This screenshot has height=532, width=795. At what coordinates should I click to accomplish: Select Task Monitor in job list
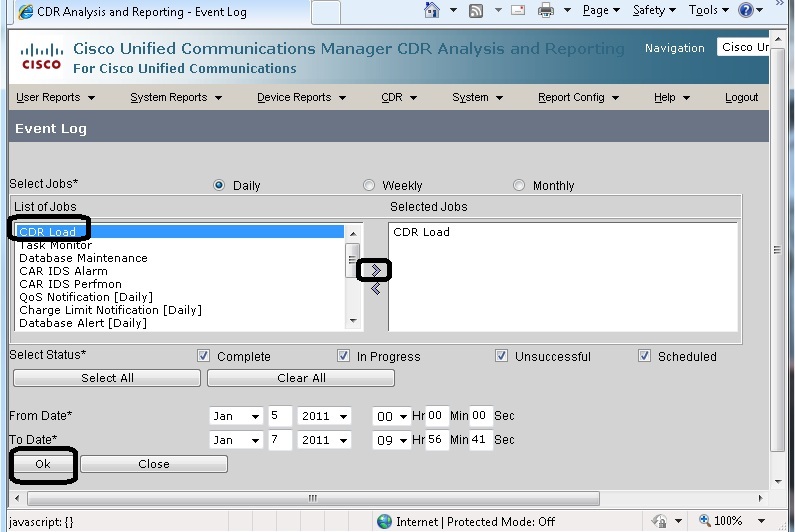[179, 245]
